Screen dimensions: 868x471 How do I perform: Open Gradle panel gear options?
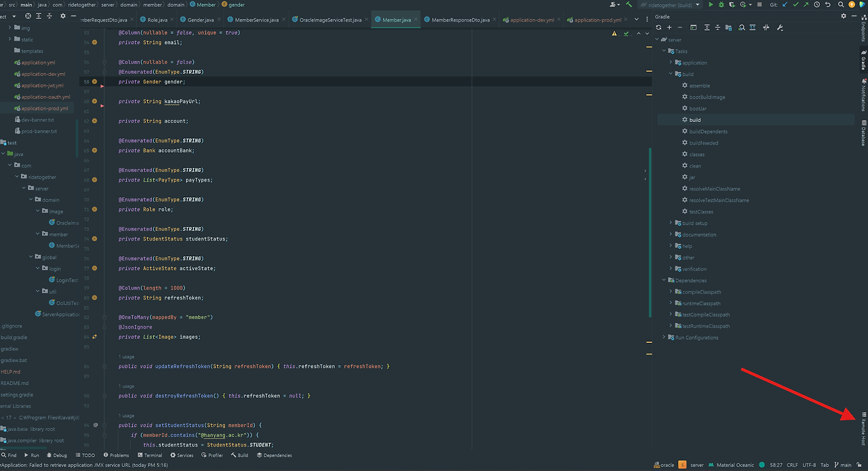844,16
